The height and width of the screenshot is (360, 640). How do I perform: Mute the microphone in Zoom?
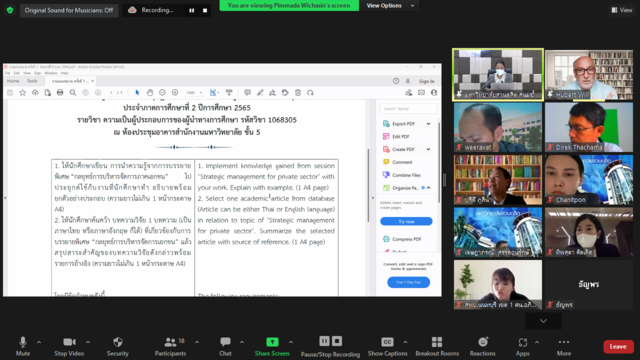(23, 347)
